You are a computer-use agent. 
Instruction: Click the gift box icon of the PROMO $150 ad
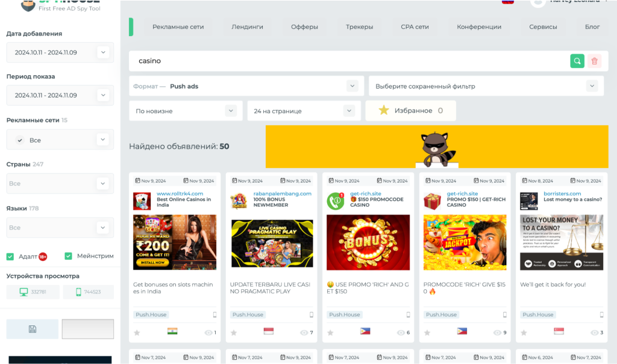point(432,201)
